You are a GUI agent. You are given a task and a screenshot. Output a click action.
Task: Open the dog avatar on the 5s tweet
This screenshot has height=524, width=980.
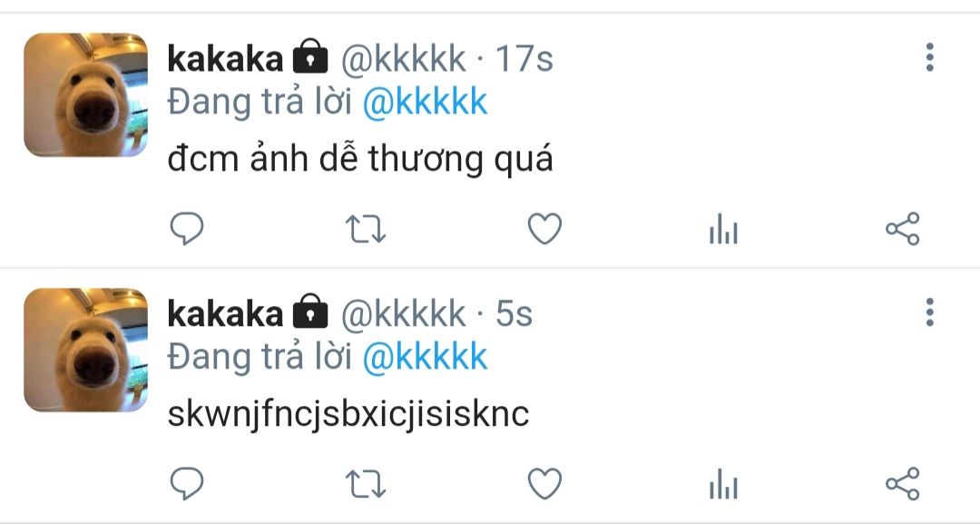(85, 350)
